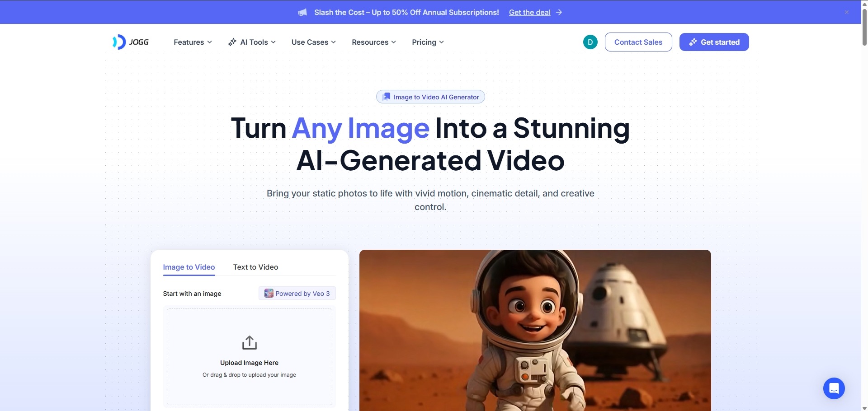868x411 pixels.
Task: Click the astronaut preview video thumbnail
Action: 535,330
